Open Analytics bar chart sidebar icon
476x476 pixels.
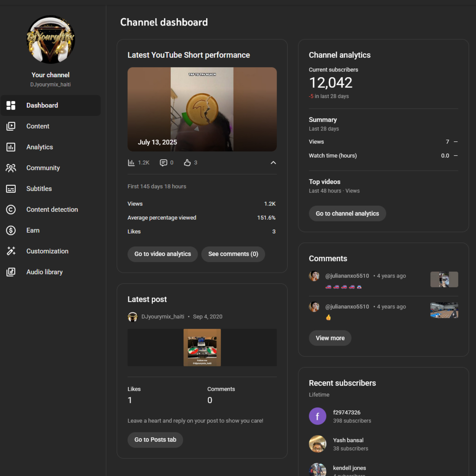pos(11,147)
